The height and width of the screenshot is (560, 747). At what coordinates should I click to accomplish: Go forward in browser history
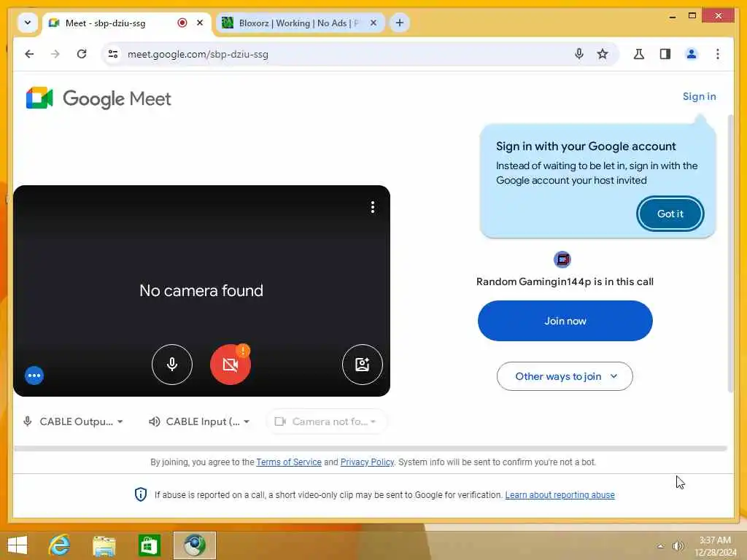click(55, 54)
